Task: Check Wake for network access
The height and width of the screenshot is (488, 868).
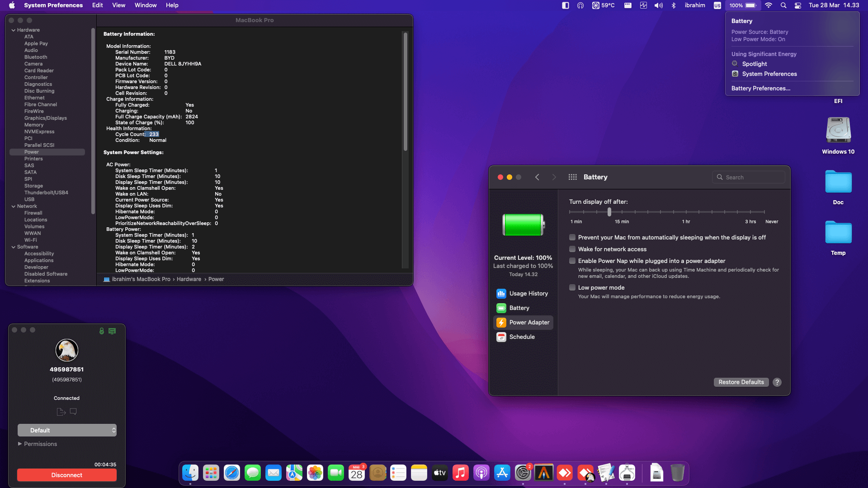Action: 572,249
